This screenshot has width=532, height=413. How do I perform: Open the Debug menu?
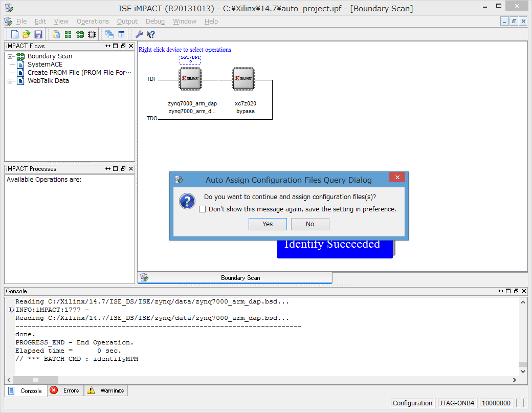pyautogui.click(x=155, y=21)
